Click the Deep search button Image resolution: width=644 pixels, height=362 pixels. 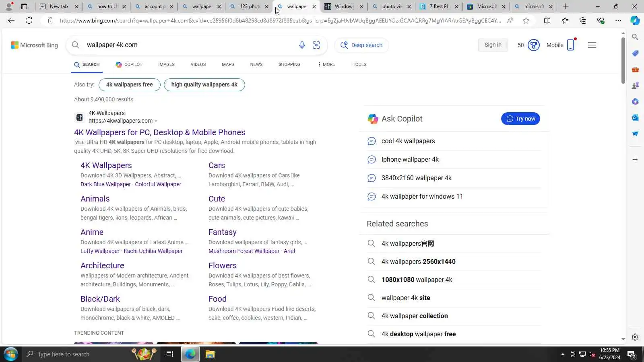[362, 45]
